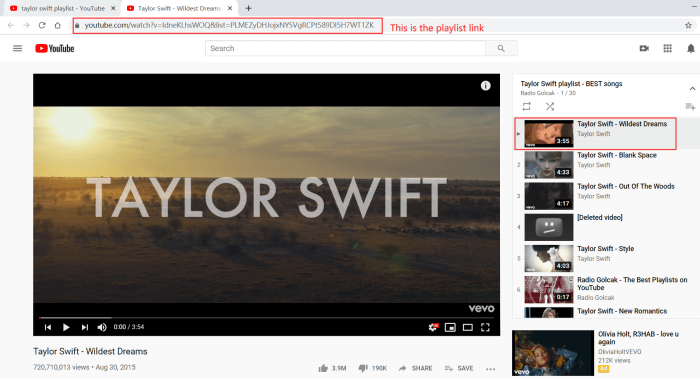The image size is (700, 379).
Task: Close the 'Wildest Dreams' browser tab
Action: (230, 8)
